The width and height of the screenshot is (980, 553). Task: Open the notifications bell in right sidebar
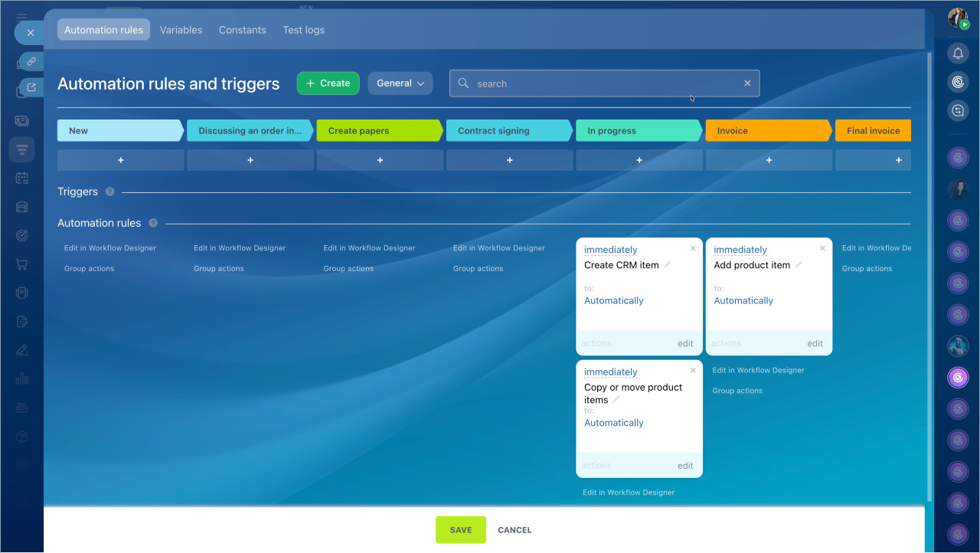click(x=958, y=53)
